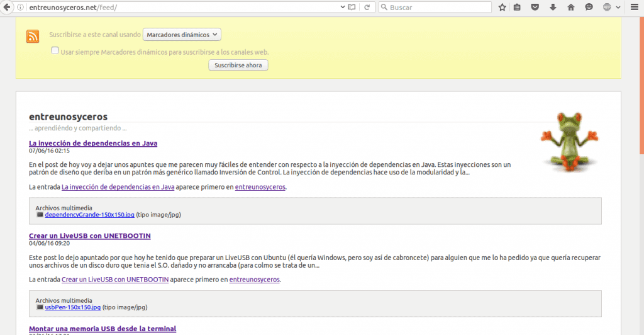Follow entreunosyceros link after the LiveUSB entry

click(x=254, y=279)
